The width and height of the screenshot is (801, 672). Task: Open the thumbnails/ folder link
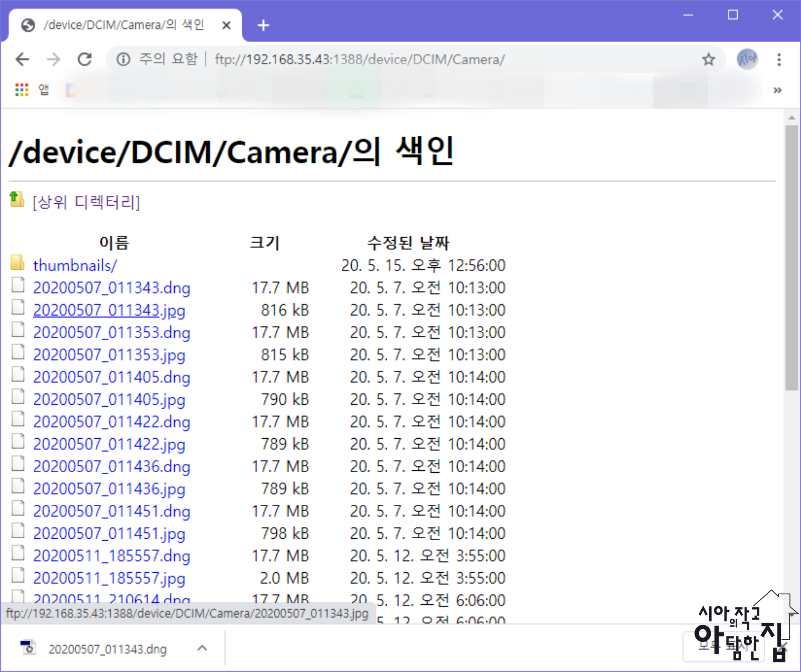coord(75,266)
